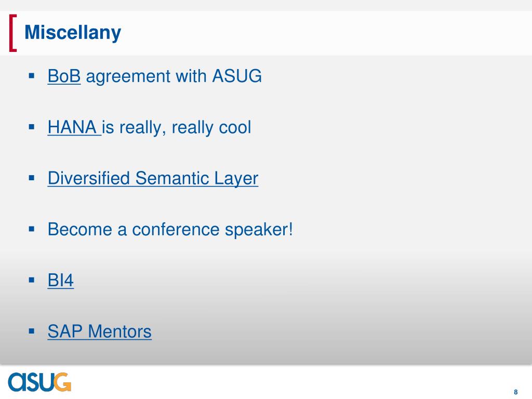The image size is (532, 399).
Task: Click the red bracket beside the title
Action: pos(13,33)
